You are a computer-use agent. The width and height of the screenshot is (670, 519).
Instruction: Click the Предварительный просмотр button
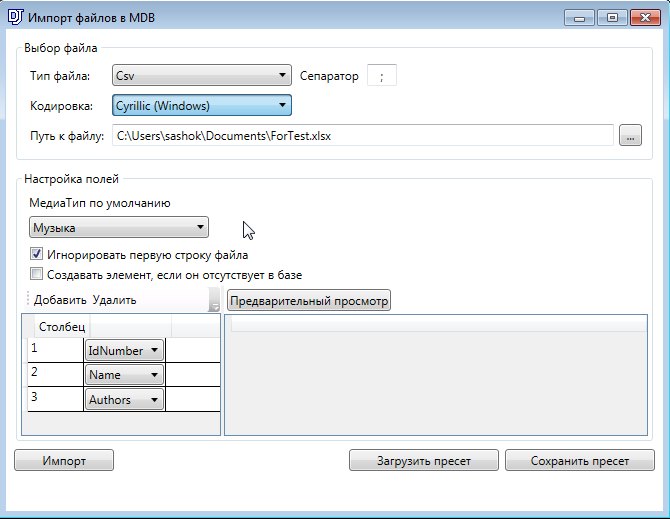[309, 301]
